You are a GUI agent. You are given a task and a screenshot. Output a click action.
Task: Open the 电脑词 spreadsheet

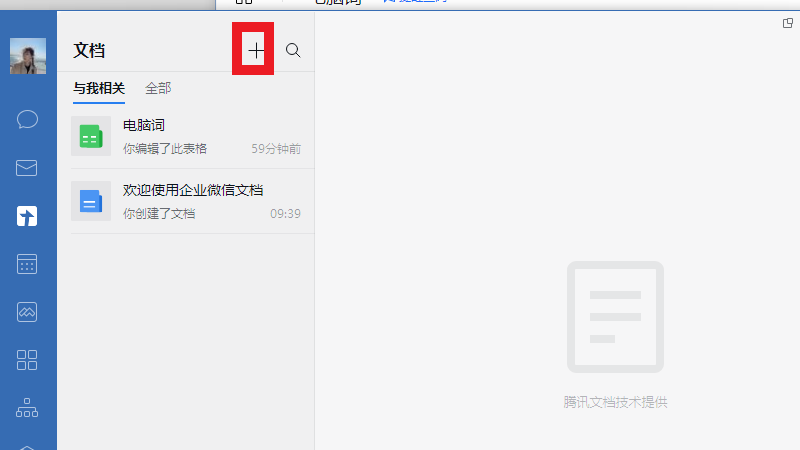(x=144, y=126)
